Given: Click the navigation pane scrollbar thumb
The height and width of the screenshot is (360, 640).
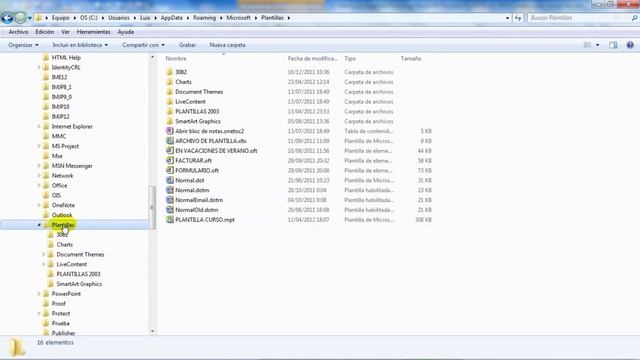Looking at the screenshot, I should (x=153, y=207).
